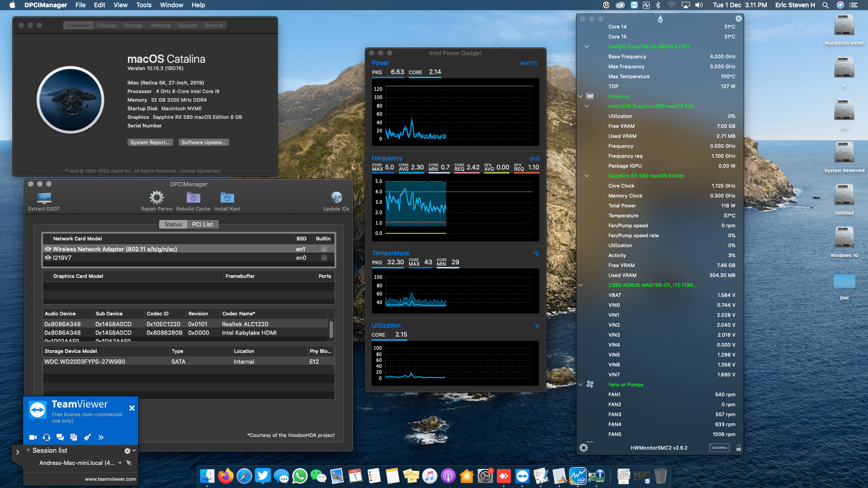
Task: Click the 2500MHz toggle in HWMonitorSMC2 footer
Action: pyautogui.click(x=719, y=448)
